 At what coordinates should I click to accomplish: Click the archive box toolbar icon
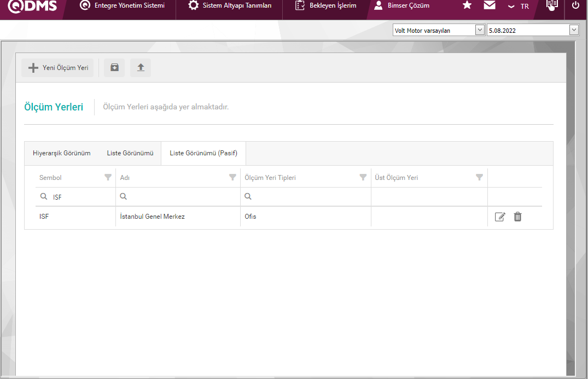point(114,68)
